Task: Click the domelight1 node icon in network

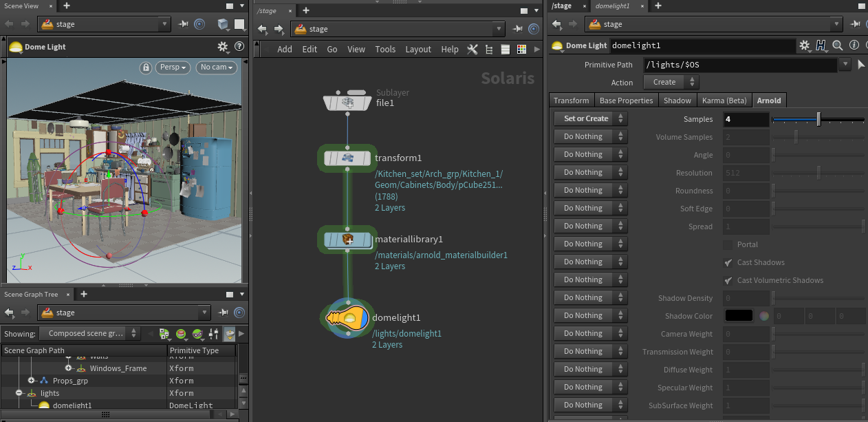Action: tap(349, 318)
